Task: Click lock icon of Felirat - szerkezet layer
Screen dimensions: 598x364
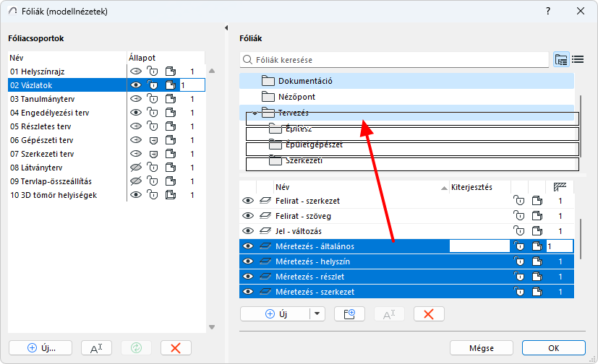Action: (x=518, y=201)
